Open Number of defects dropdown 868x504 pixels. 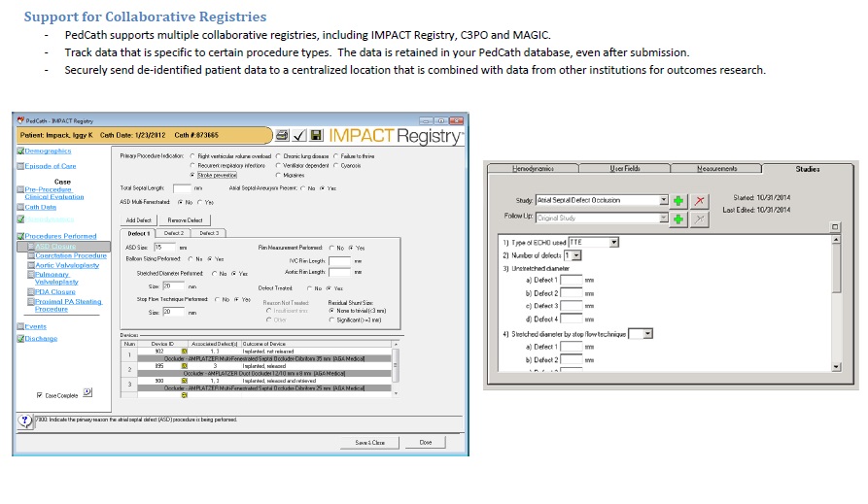576,255
